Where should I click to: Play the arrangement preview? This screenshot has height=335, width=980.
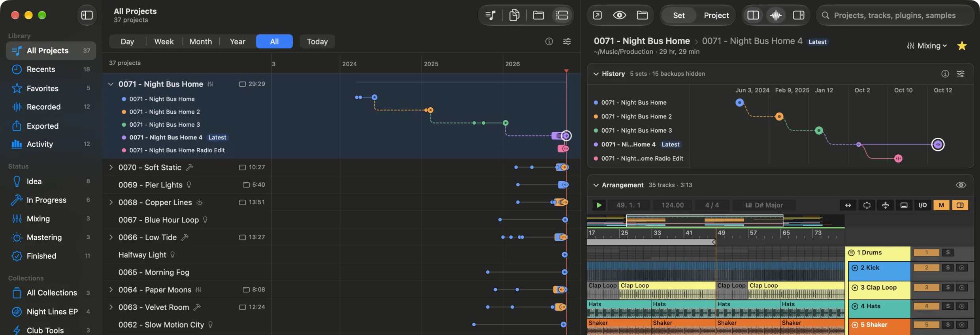pyautogui.click(x=599, y=205)
